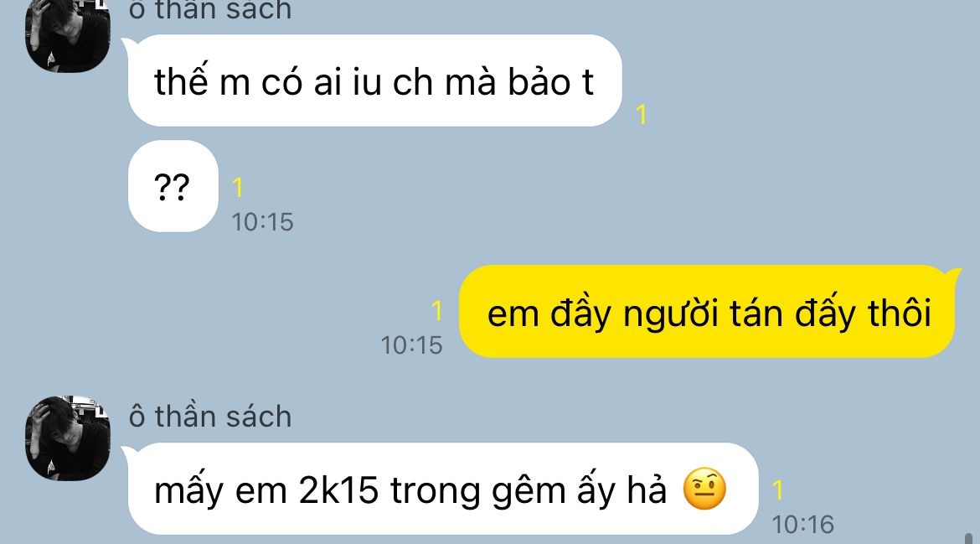Select the "thế m có ai iu ch mà bảo t" bubble
The height and width of the screenshot is (544, 980).
click(375, 80)
